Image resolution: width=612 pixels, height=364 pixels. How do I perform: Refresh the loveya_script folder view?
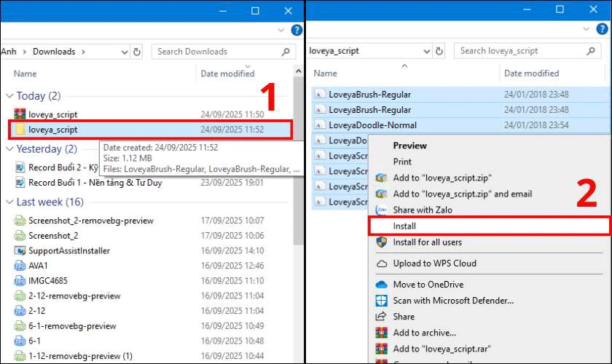(439, 51)
